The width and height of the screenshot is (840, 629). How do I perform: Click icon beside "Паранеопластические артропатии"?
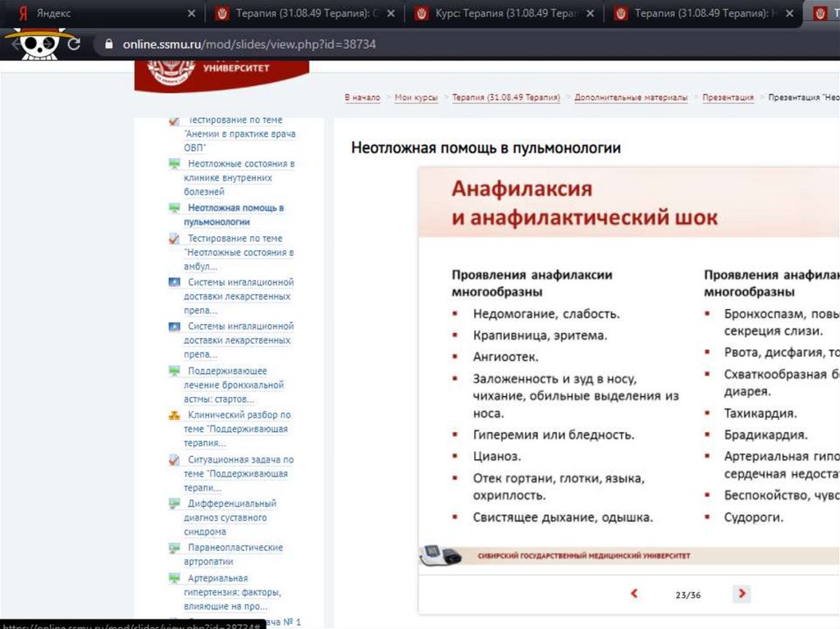174,548
